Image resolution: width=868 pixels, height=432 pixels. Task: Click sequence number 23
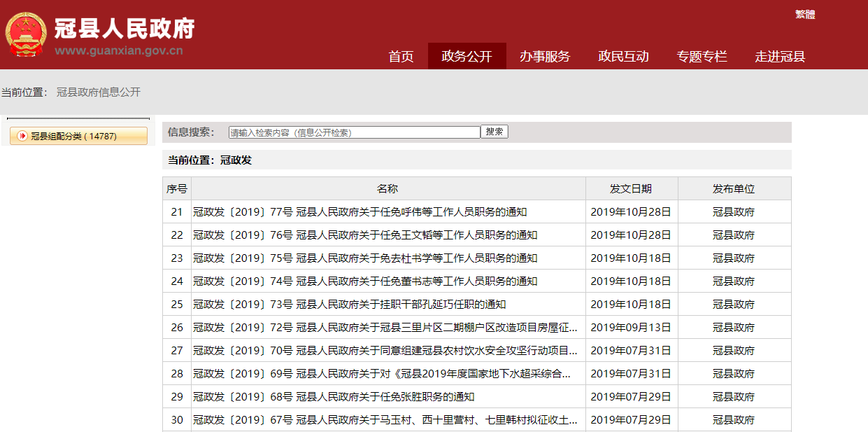click(x=177, y=258)
